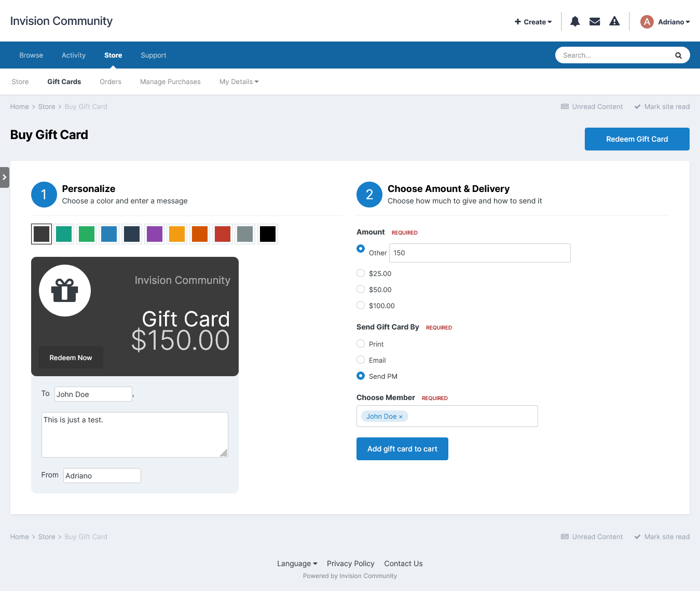The image size is (700, 591).
Task: Click bottom Unread Content link
Action: pos(592,537)
